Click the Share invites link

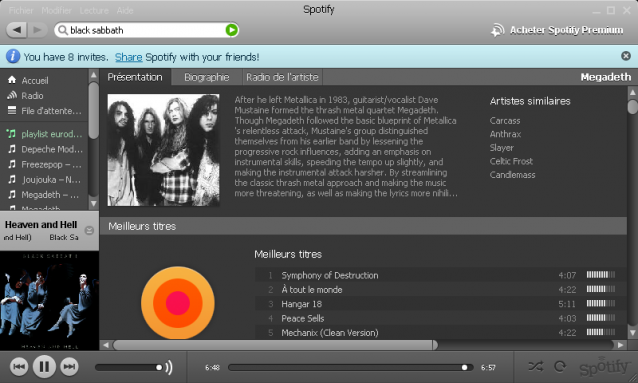pyautogui.click(x=129, y=57)
